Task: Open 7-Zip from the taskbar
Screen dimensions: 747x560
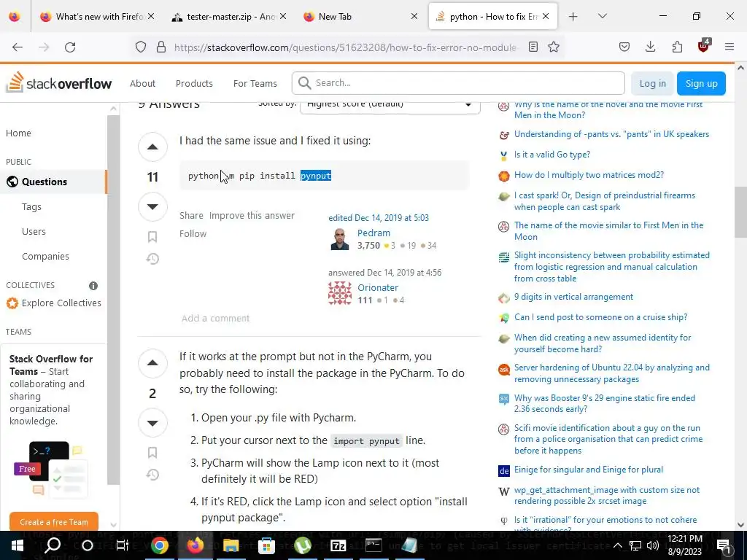Action: click(338, 545)
